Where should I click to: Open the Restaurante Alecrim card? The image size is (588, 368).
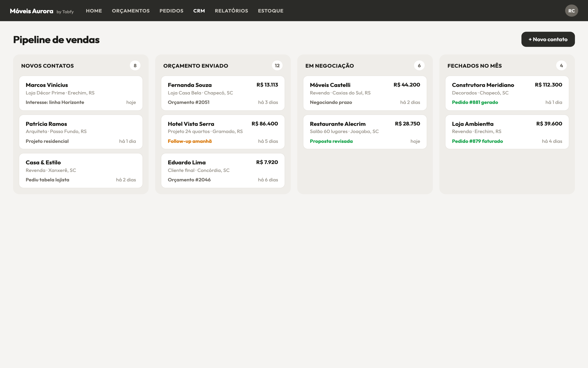point(365,132)
